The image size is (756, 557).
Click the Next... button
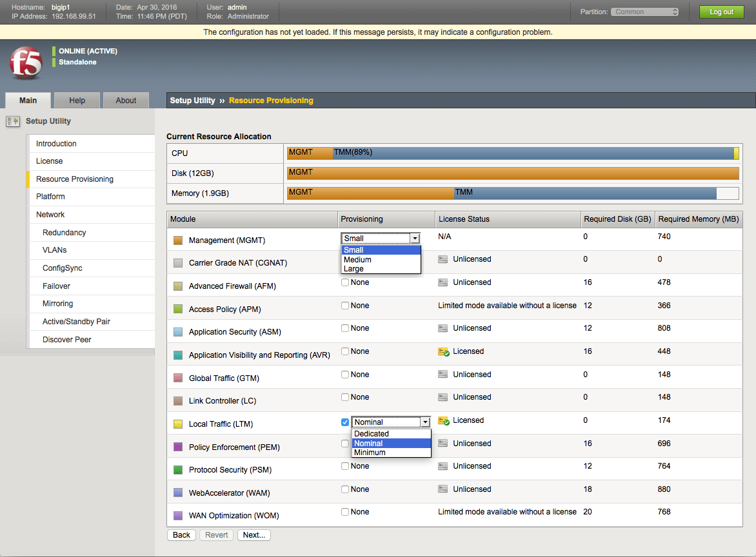(x=254, y=535)
